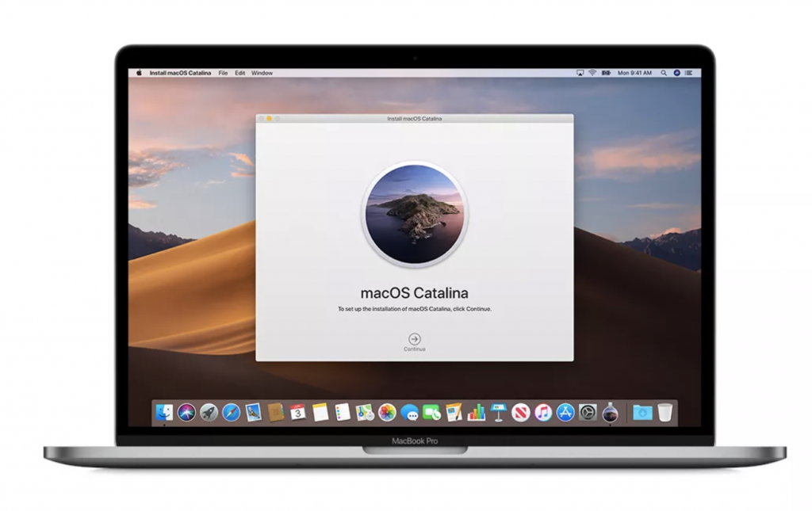The width and height of the screenshot is (812, 511).
Task: Click the macOS Catalina island image
Action: pos(414,214)
